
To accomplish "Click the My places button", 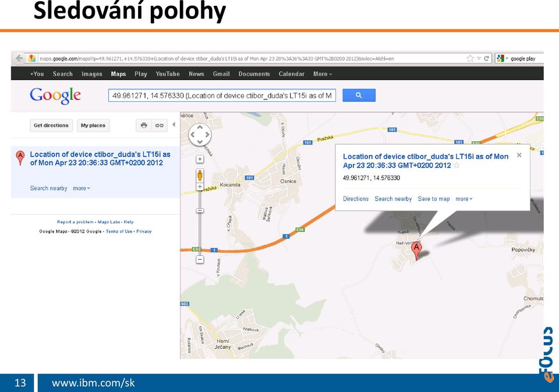I will point(93,125).
